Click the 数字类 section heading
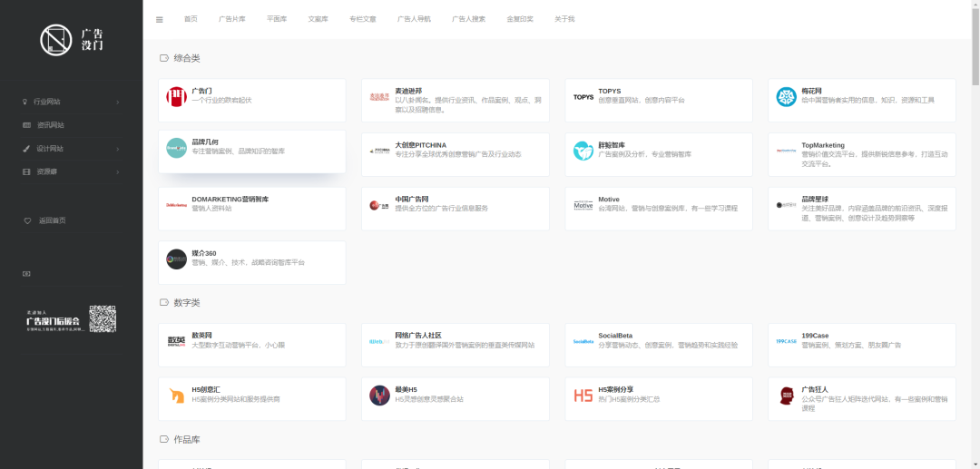 [x=187, y=303]
